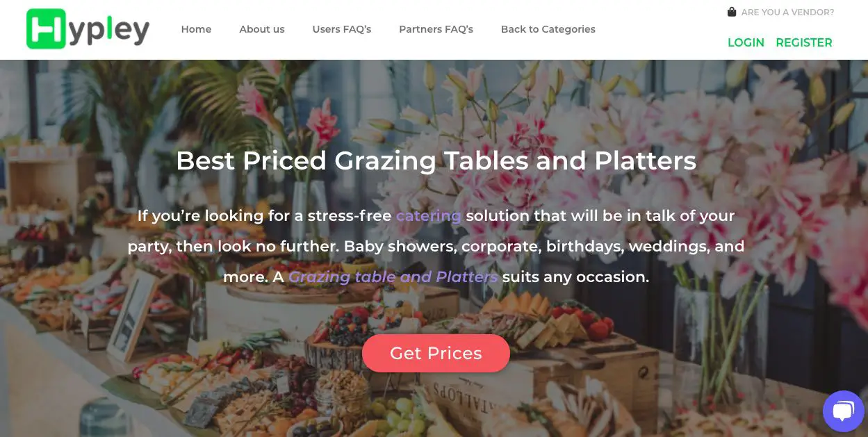Follow the Grazing table and Platters link
This screenshot has height=437, width=868.
tap(393, 277)
